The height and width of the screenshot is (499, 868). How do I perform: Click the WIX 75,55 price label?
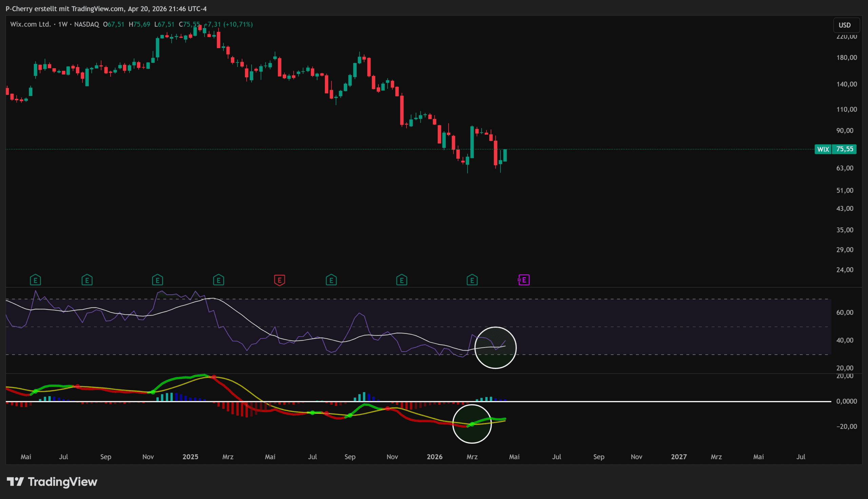pyautogui.click(x=835, y=149)
